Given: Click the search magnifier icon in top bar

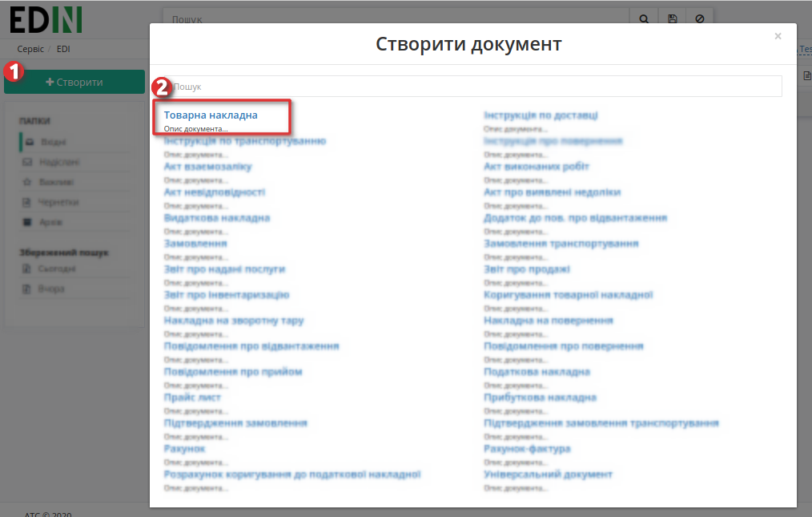Looking at the screenshot, I should pos(644,19).
